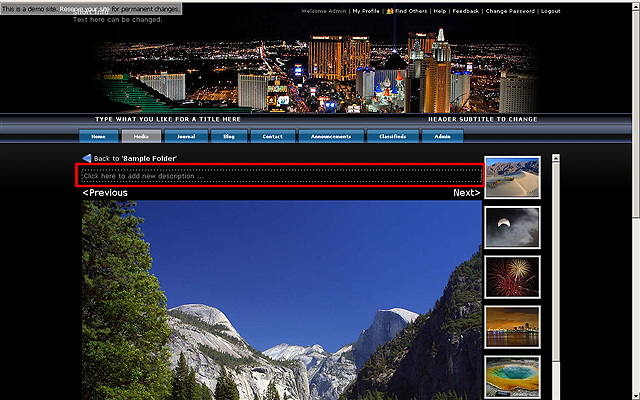Select the Contact tab
This screenshot has height=400, width=640.
point(272,136)
